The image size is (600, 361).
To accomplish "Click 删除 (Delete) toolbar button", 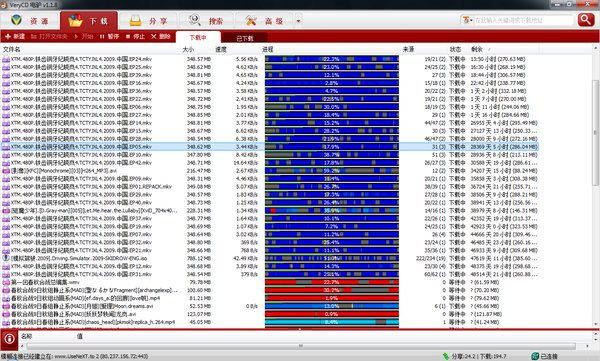I will 161,36.
